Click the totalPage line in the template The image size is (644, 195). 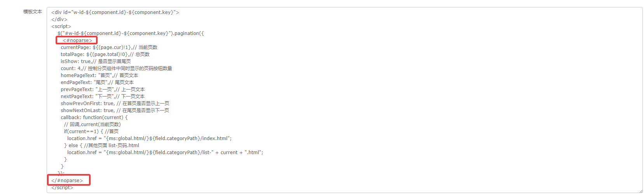tap(105, 54)
